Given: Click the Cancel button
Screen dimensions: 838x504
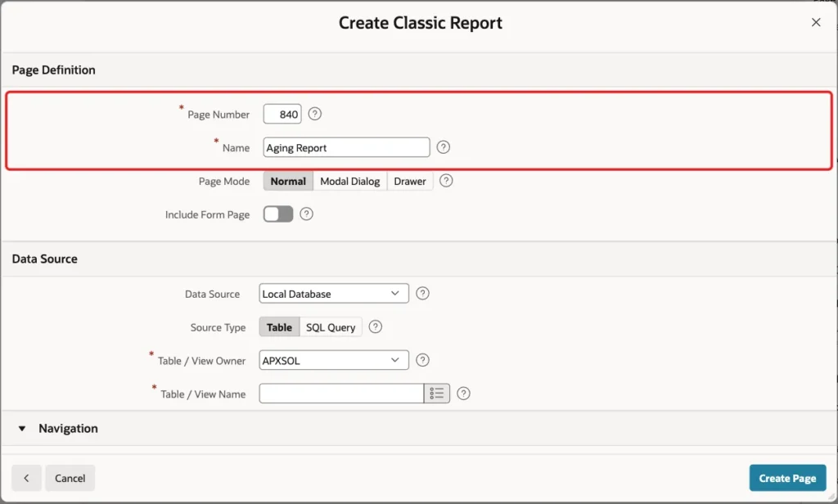Looking at the screenshot, I should coord(70,478).
